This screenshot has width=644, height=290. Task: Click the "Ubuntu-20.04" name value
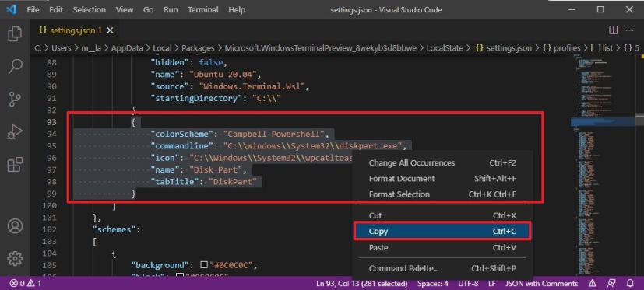tap(223, 75)
